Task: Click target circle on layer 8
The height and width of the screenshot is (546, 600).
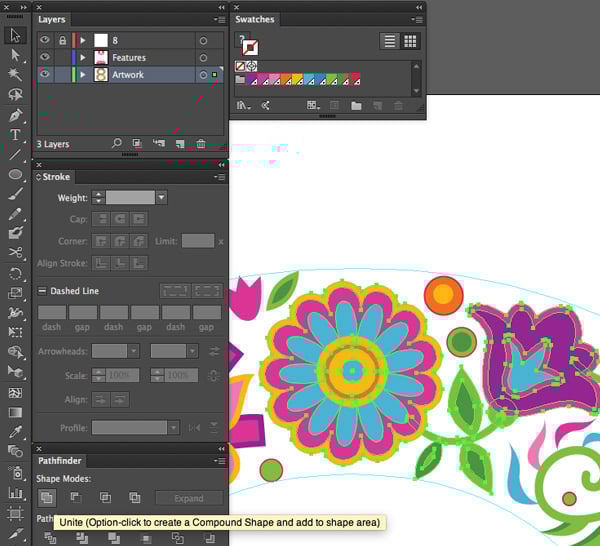Action: point(204,41)
